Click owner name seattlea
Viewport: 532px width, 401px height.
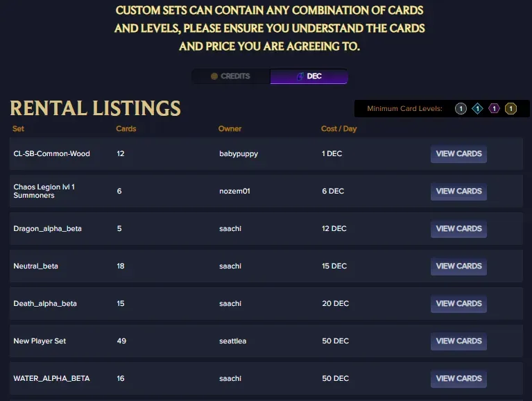coord(233,341)
